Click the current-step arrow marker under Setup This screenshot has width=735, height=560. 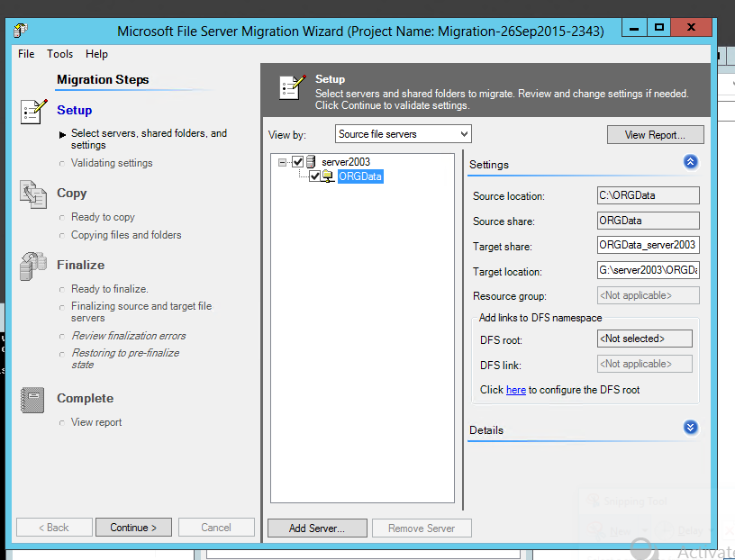[62, 135]
